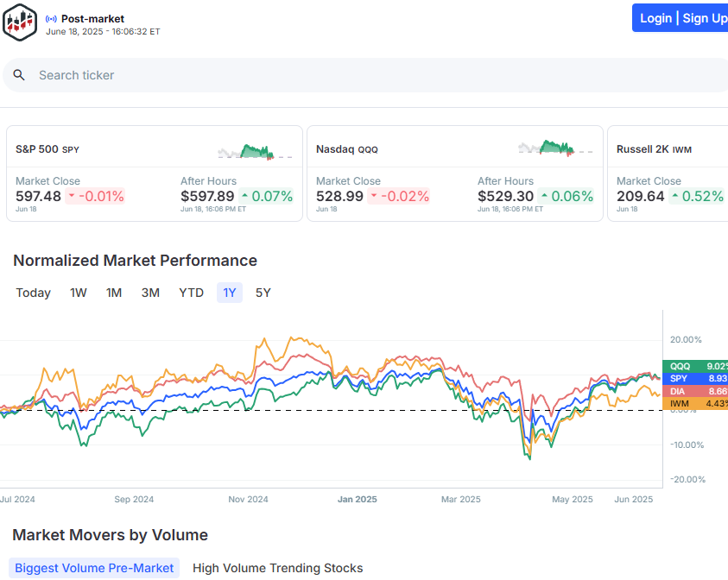Click QQQ market close price 528.99
This screenshot has height=580, width=728.
coord(339,196)
